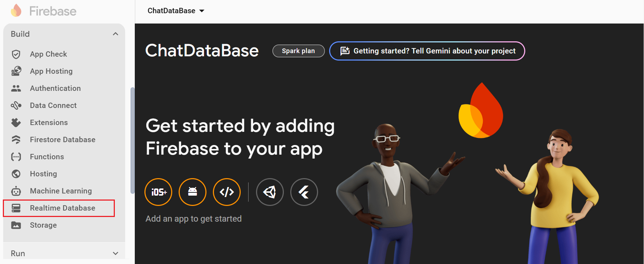Add an Android app via the icon
Image resolution: width=644 pixels, height=264 pixels.
[193, 192]
